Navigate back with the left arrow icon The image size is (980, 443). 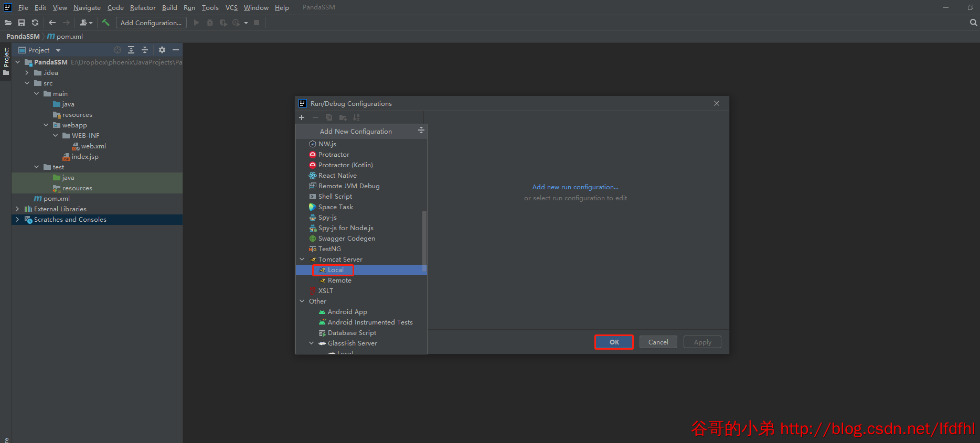click(52, 23)
